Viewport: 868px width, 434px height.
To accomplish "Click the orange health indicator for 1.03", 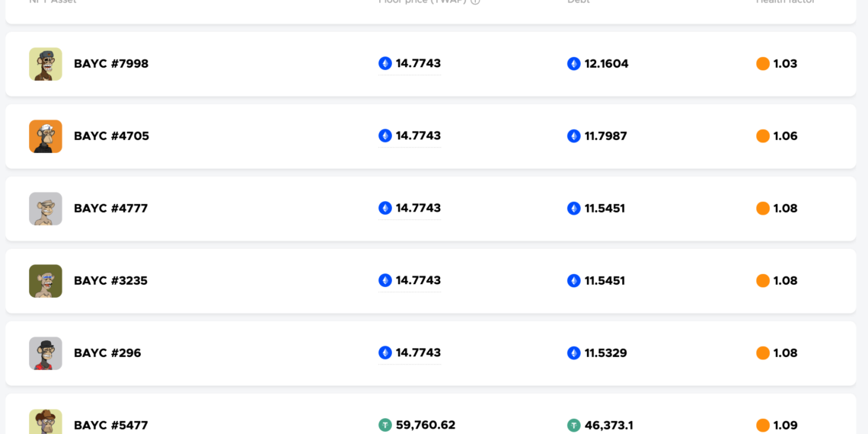I will tap(763, 64).
